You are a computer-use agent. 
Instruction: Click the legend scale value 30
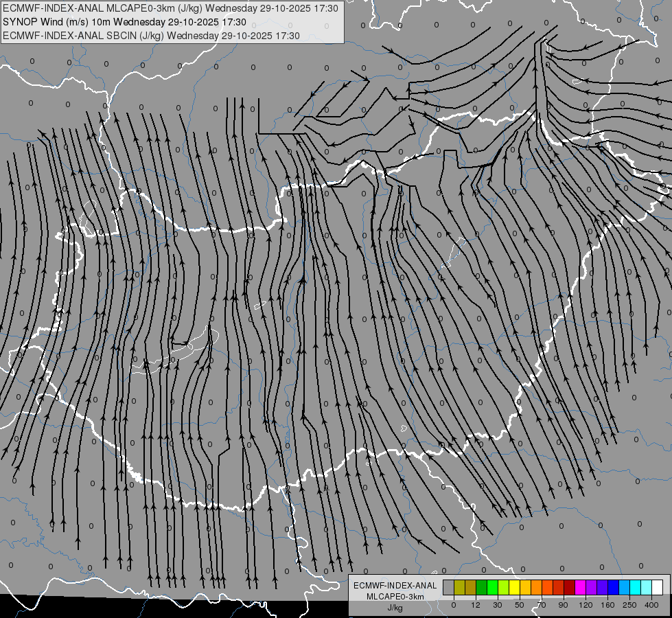coord(498,605)
